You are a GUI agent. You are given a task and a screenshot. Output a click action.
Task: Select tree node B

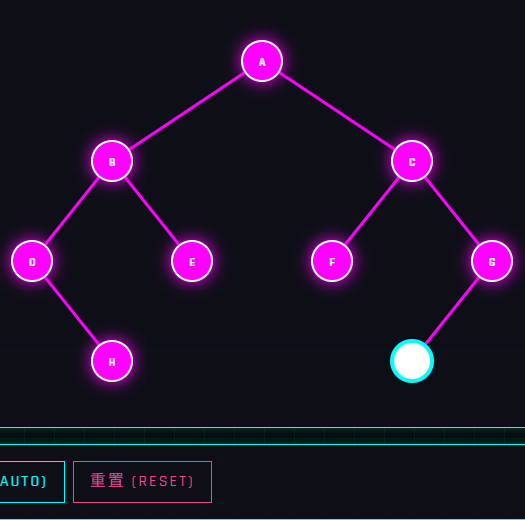pyautogui.click(x=112, y=161)
